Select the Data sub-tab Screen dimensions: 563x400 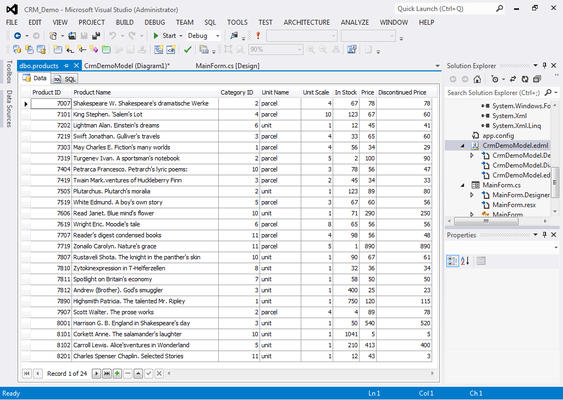[x=35, y=78]
